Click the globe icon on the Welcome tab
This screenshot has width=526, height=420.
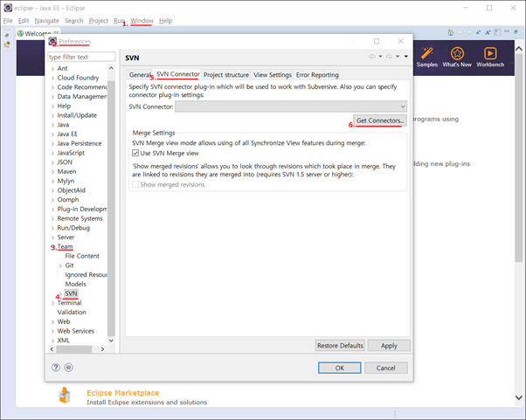coord(20,33)
